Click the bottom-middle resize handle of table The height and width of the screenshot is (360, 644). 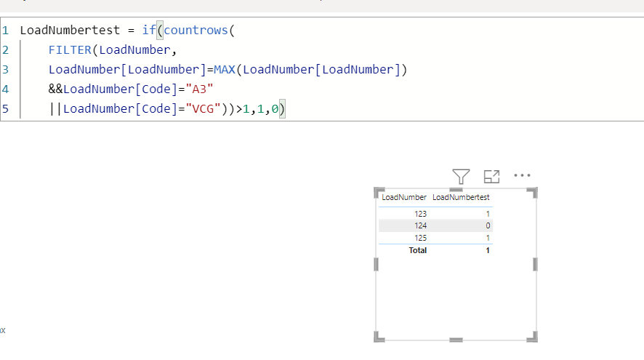tap(456, 340)
